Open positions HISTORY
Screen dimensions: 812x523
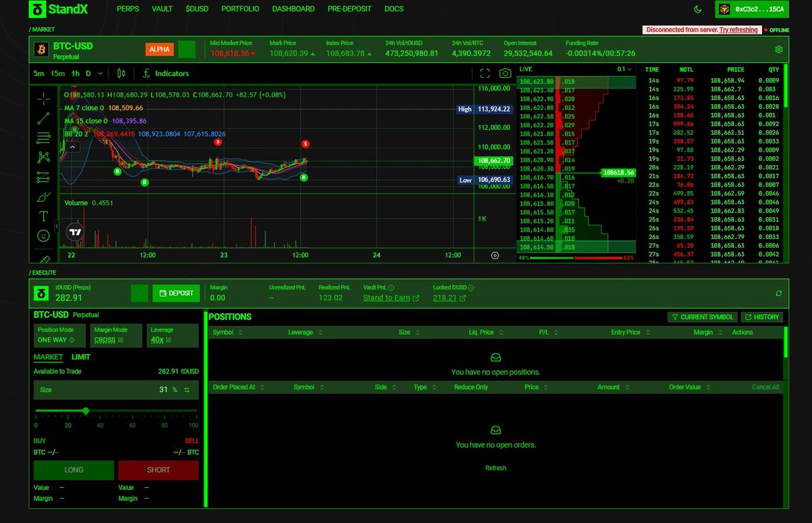pyautogui.click(x=762, y=317)
